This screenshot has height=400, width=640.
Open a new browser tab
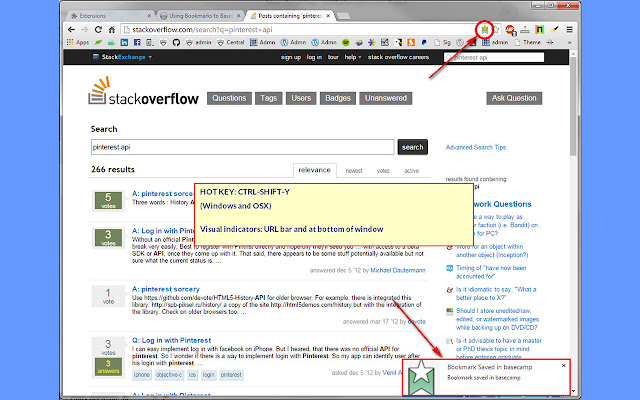(343, 16)
